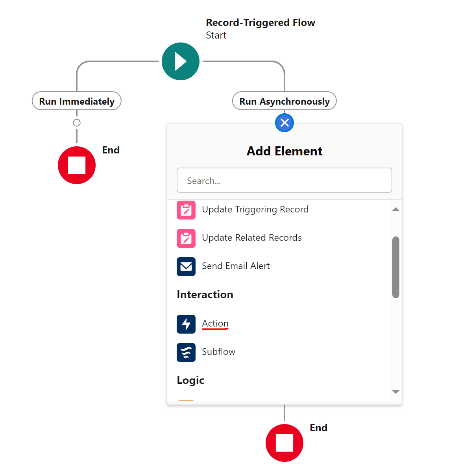Click the Send Email Alert envelope icon
The width and height of the screenshot is (471, 476).
(x=186, y=266)
